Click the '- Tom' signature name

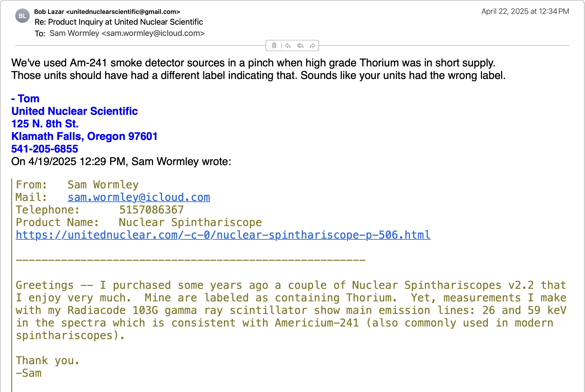[26, 99]
